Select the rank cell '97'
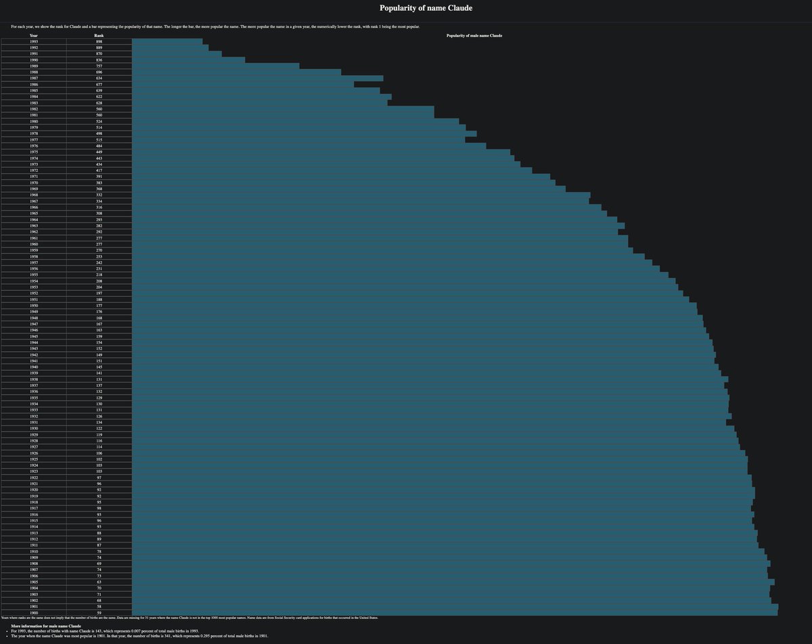Screen dimensions: 812x644 [99, 477]
